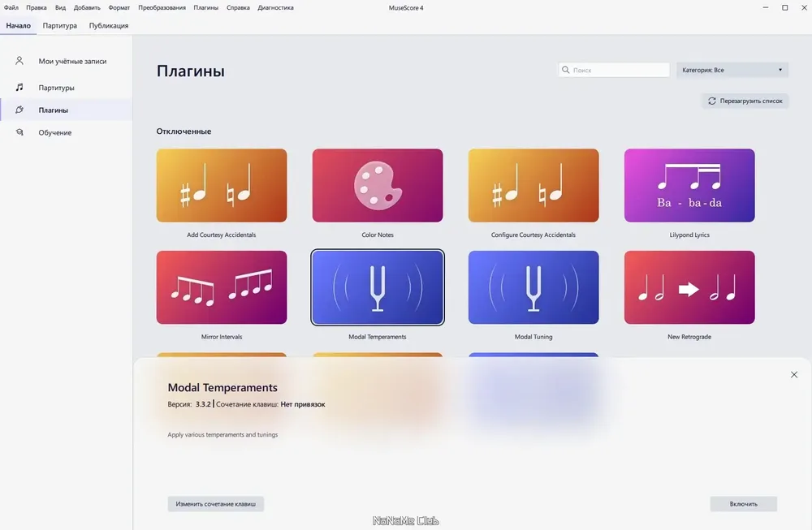The width and height of the screenshot is (812, 530).
Task: Click Apply various temperaments and tunings description
Action: point(222,435)
